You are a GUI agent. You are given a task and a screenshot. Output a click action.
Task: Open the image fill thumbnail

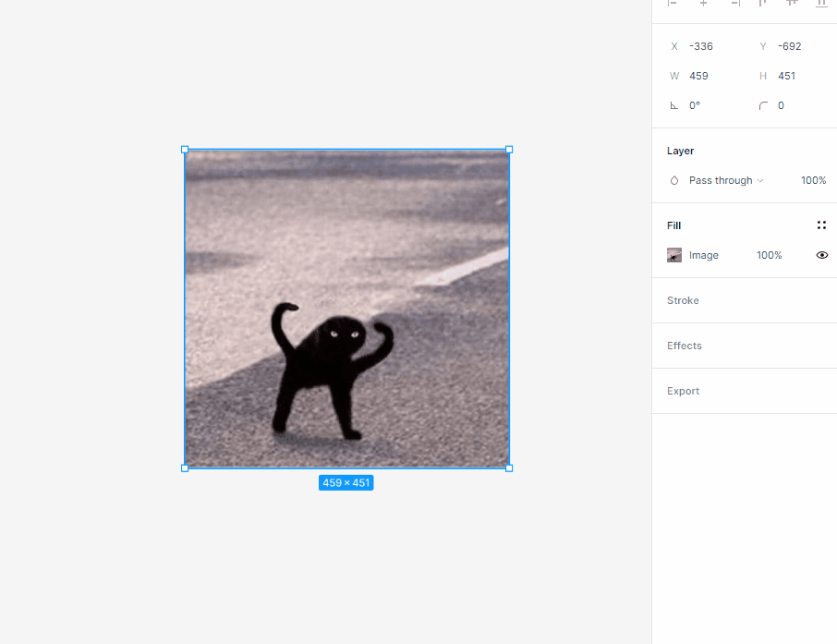pyautogui.click(x=674, y=255)
